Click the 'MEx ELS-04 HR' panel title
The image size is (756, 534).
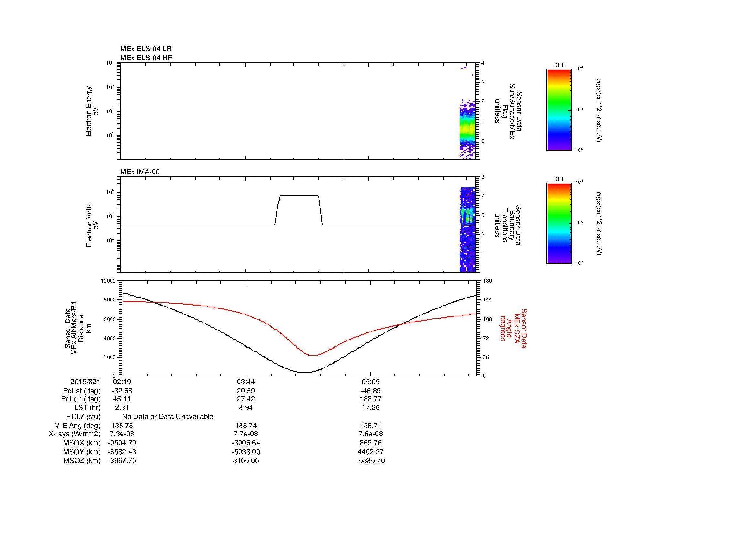pos(146,58)
